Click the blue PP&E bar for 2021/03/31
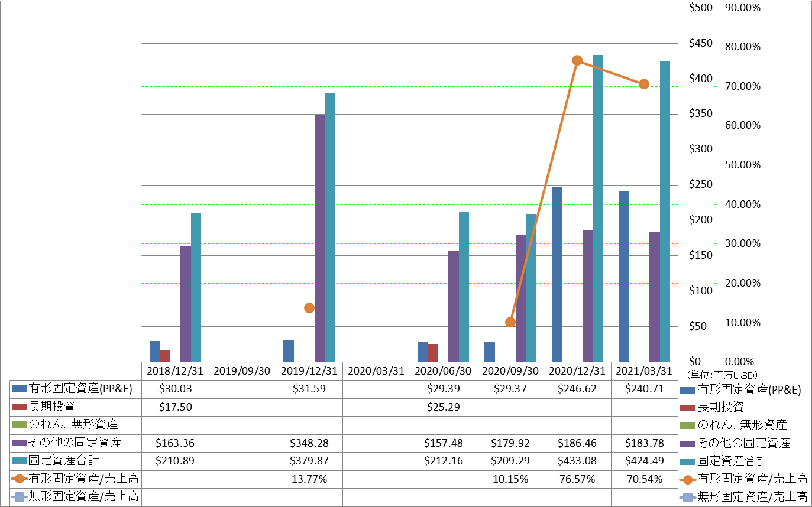The width and height of the screenshot is (812, 507). pyautogui.click(x=624, y=277)
